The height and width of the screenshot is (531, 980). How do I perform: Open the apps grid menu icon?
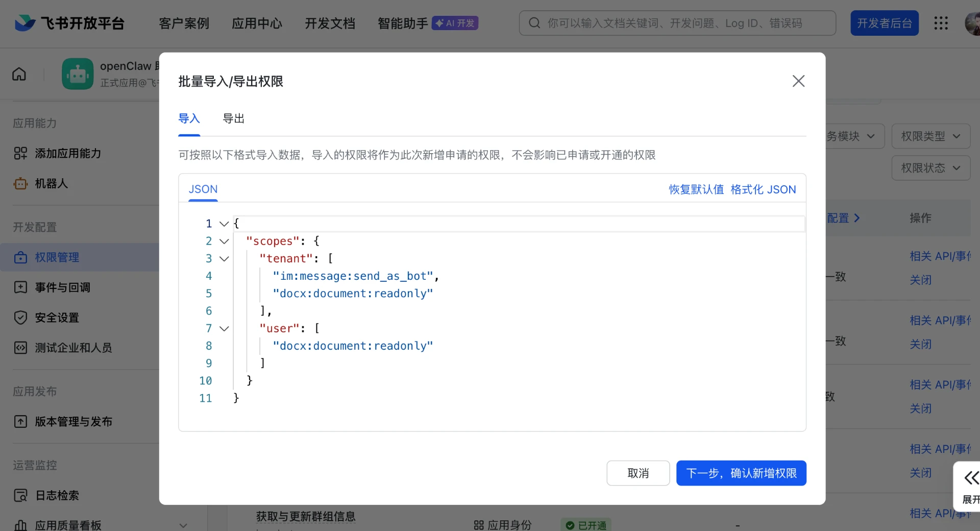pyautogui.click(x=941, y=23)
